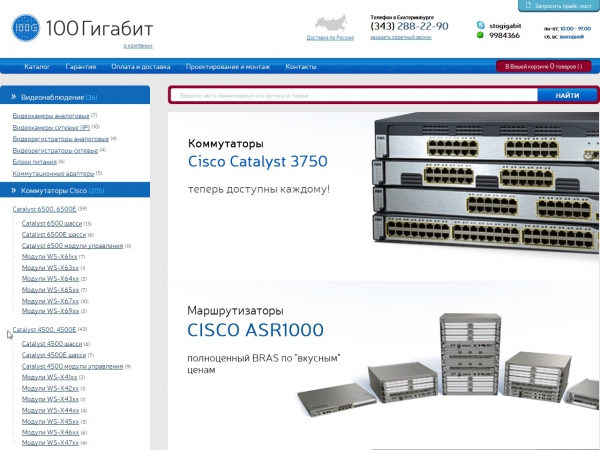The image size is (600, 450).
Task: Open Catalyst 4500E шасси subcategory
Action: (54, 355)
